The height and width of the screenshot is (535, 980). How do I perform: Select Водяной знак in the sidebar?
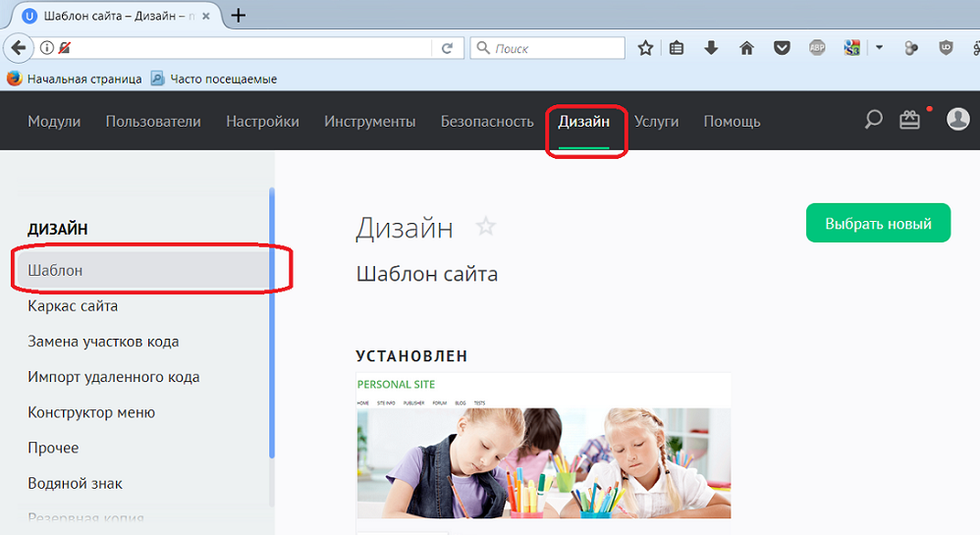[75, 483]
